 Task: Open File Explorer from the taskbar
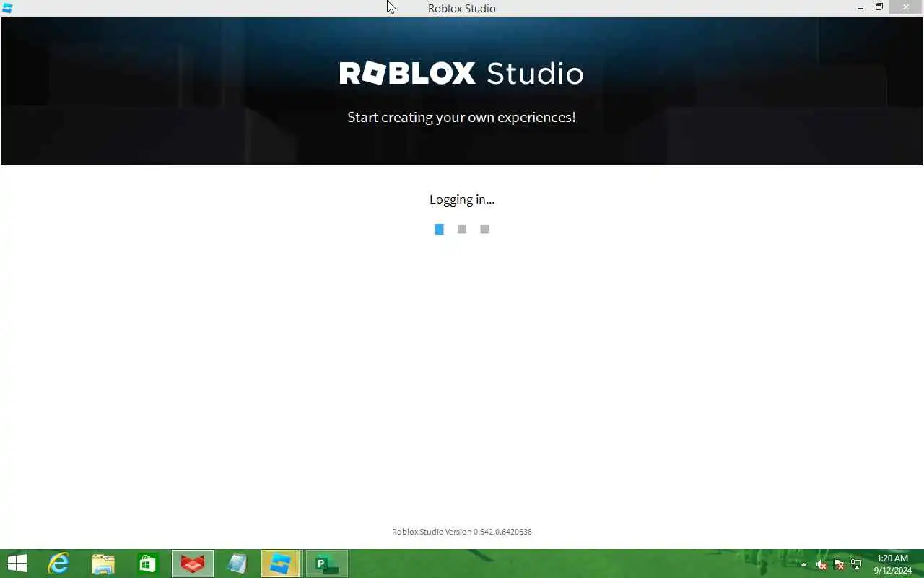click(103, 564)
